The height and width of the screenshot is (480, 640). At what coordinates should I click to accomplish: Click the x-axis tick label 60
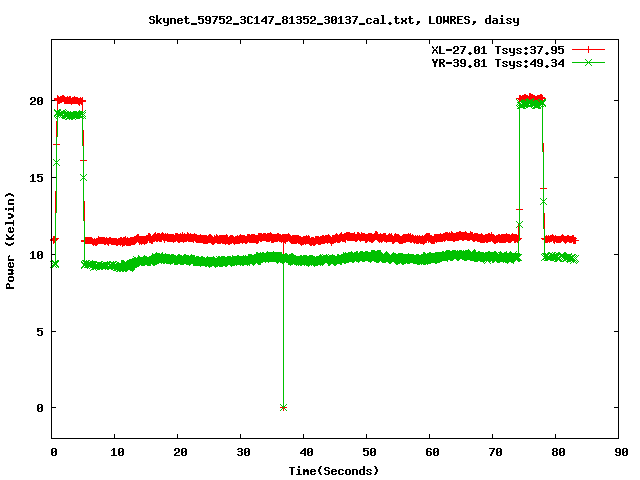[432, 452]
